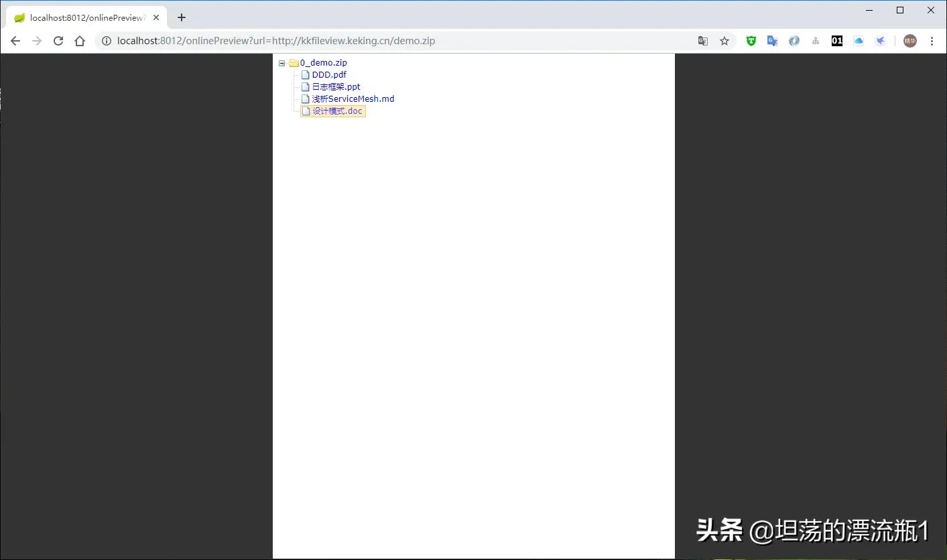Open 设计模式.doc from the archive
The height and width of the screenshot is (560, 947).
(x=337, y=111)
